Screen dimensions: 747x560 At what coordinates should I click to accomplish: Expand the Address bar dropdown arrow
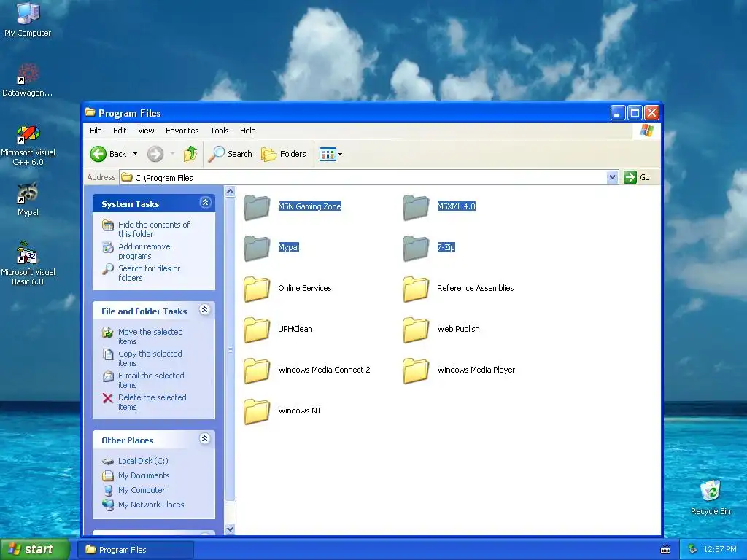(613, 177)
